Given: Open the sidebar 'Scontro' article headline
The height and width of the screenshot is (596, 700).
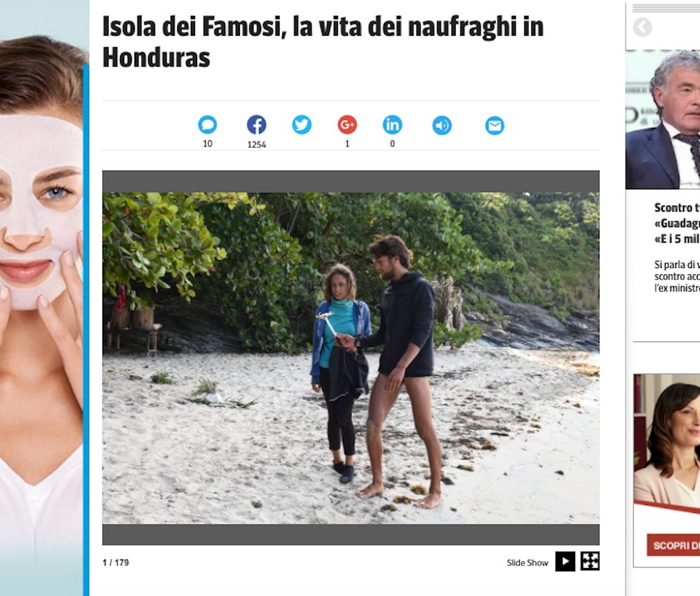Looking at the screenshot, I should coord(677,224).
